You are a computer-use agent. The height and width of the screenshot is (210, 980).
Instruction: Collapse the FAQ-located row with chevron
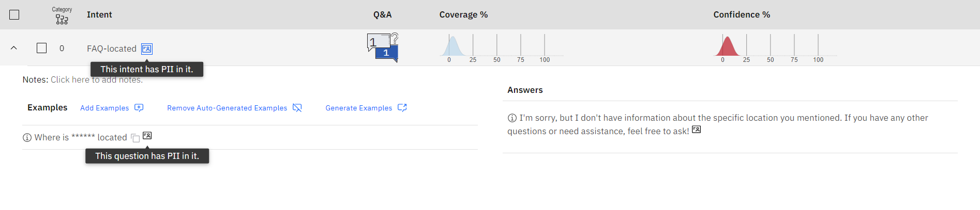coord(14,48)
